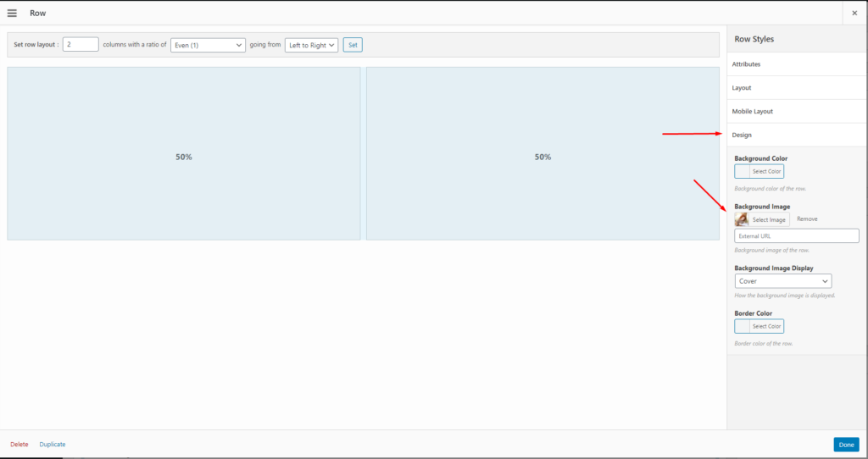The width and height of the screenshot is (868, 459).
Task: Open the Even (1) ratio dropdown
Action: (208, 45)
